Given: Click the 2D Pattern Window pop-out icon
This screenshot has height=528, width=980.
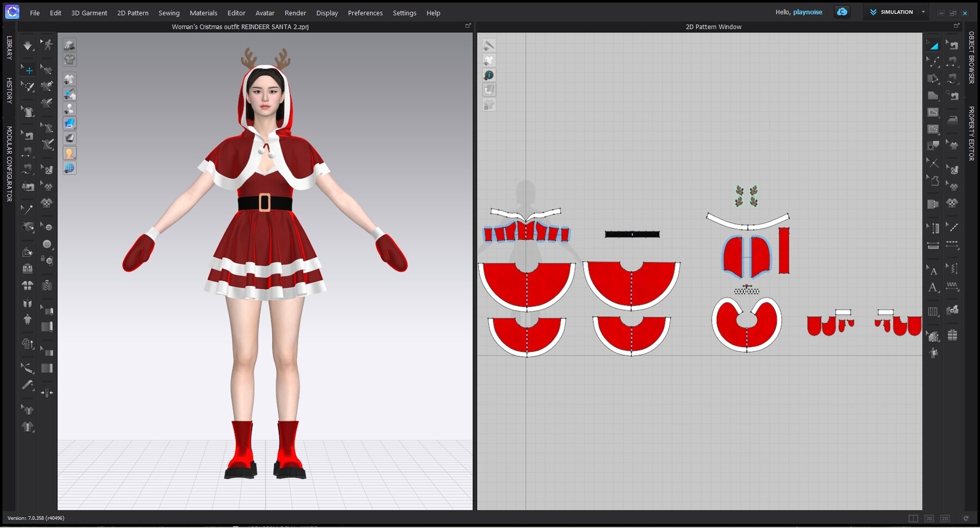Looking at the screenshot, I should tap(957, 25).
